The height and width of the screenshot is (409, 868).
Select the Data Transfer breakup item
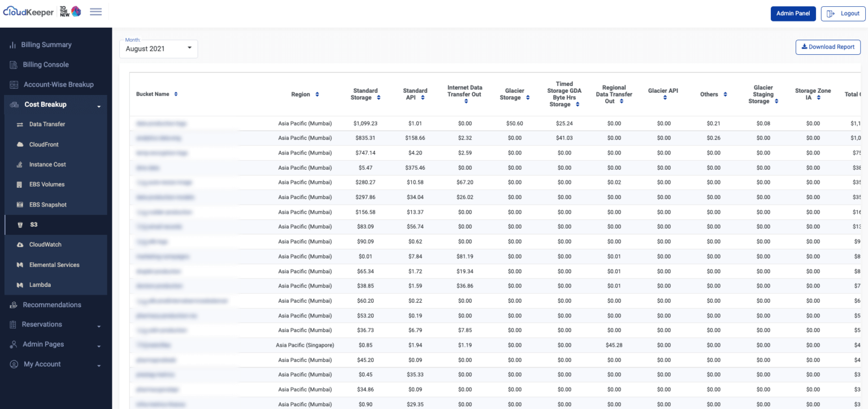coord(48,124)
